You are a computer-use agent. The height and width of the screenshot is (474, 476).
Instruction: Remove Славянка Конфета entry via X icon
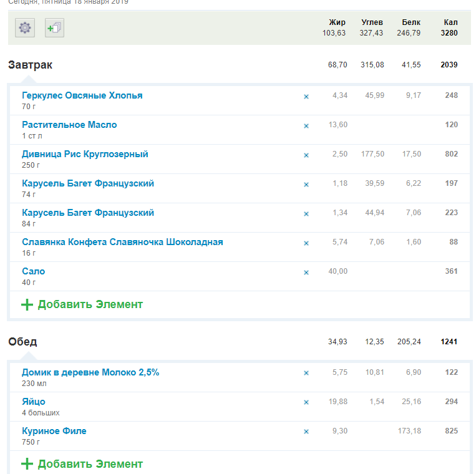(x=306, y=243)
